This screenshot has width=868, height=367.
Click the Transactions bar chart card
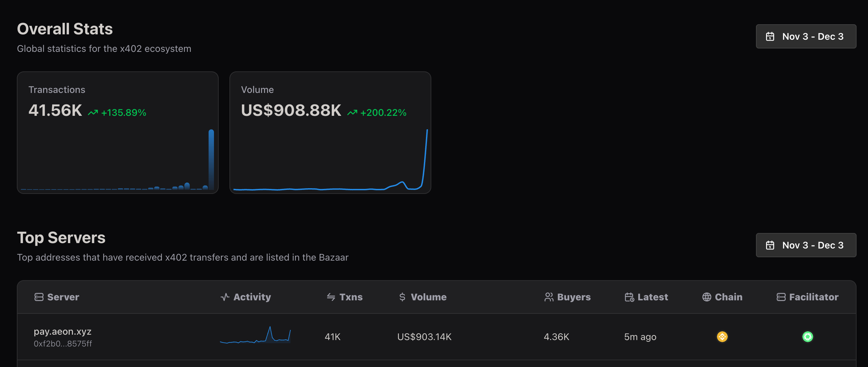(x=118, y=155)
